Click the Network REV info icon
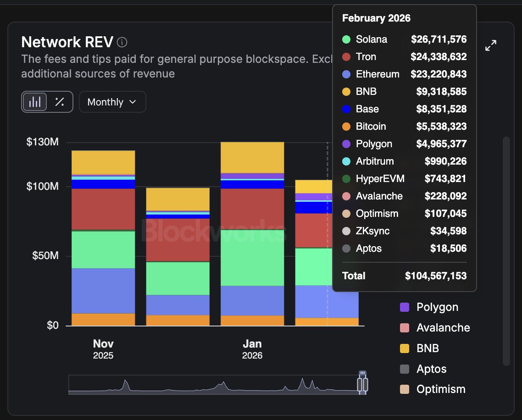The image size is (522, 420). [x=122, y=43]
